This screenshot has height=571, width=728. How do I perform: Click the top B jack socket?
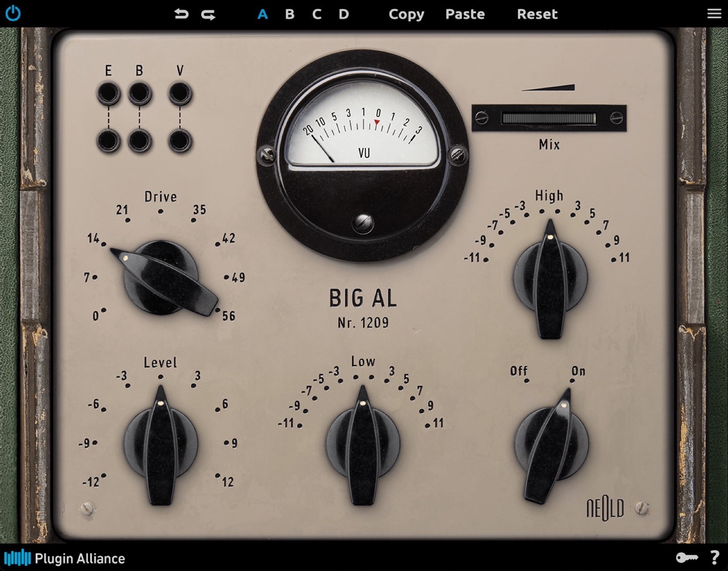click(140, 93)
